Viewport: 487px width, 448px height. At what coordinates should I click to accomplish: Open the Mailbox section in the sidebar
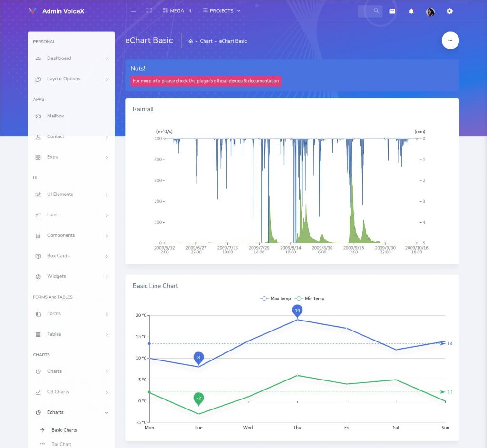(x=55, y=116)
